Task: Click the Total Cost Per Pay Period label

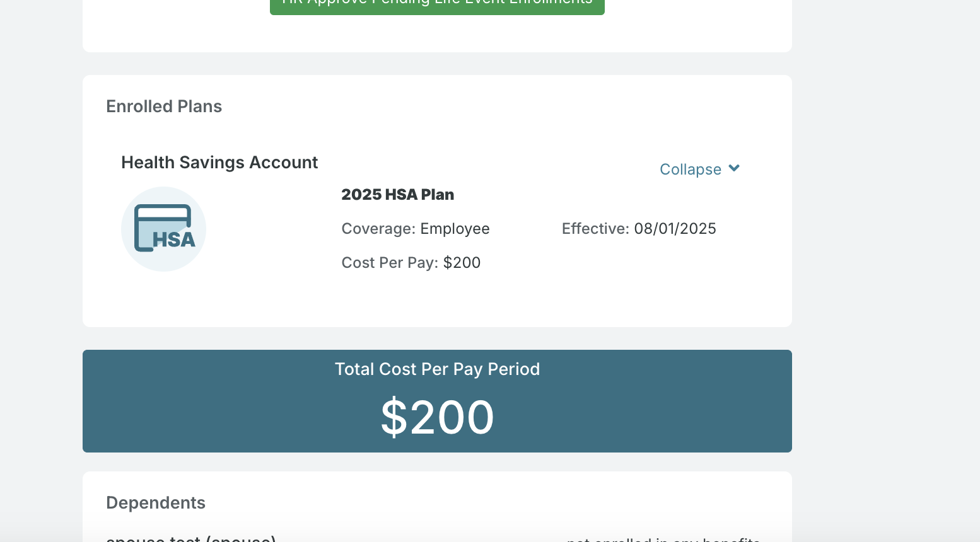Action: pyautogui.click(x=437, y=369)
